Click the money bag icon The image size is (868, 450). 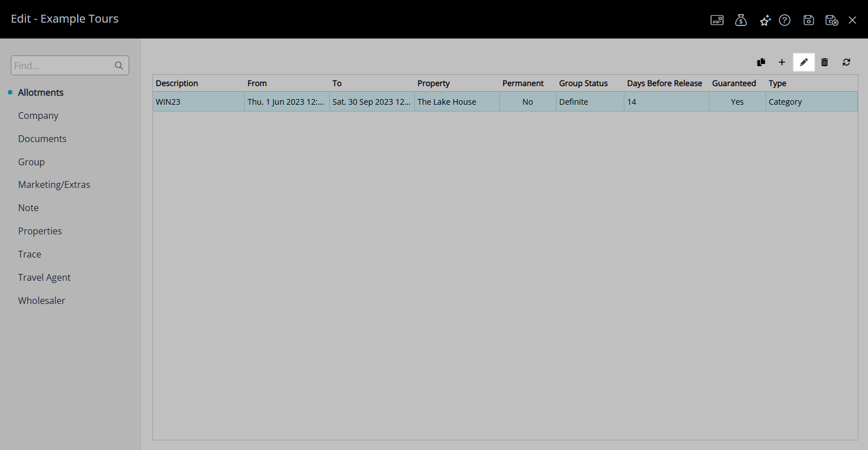[741, 20]
